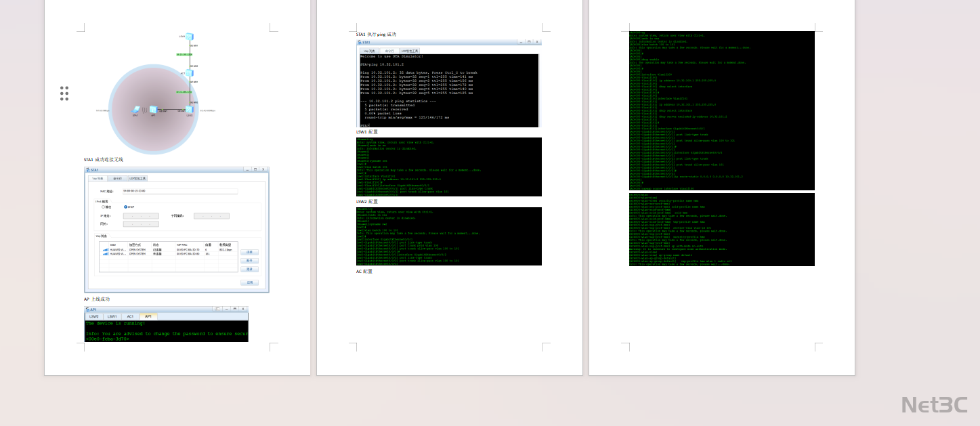
Task: Click the IP address field in the STA1 dialog
Action: tap(141, 216)
